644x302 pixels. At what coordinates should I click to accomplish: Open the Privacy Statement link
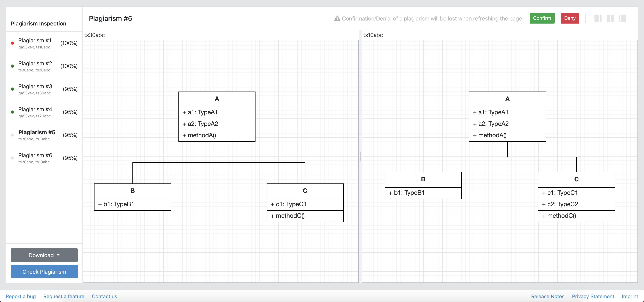click(593, 296)
